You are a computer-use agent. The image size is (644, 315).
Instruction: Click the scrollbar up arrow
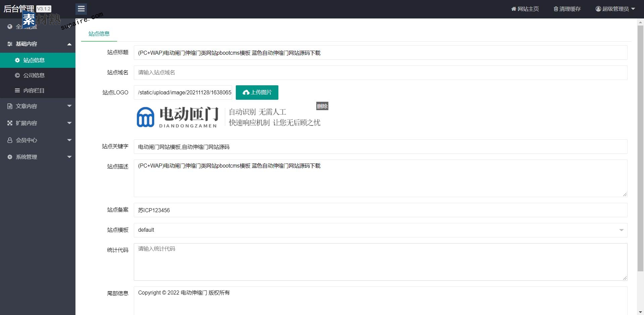[x=640, y=22]
